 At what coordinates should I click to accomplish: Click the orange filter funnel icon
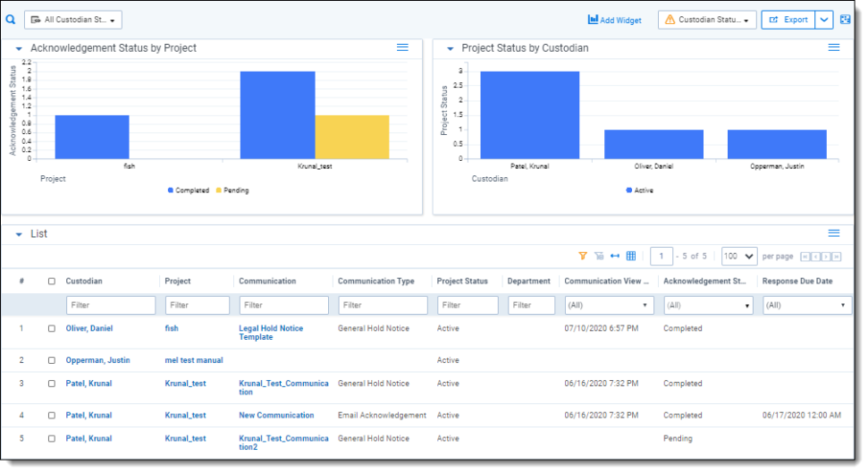[x=583, y=256]
